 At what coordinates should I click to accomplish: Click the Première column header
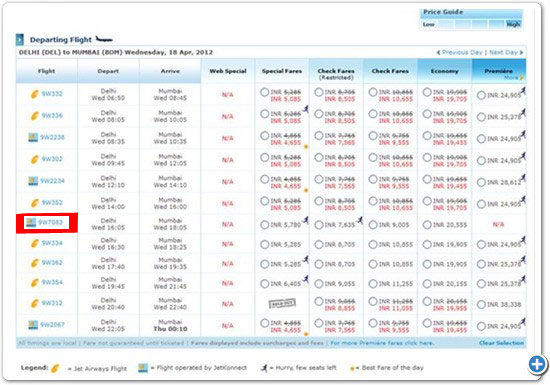pos(498,71)
